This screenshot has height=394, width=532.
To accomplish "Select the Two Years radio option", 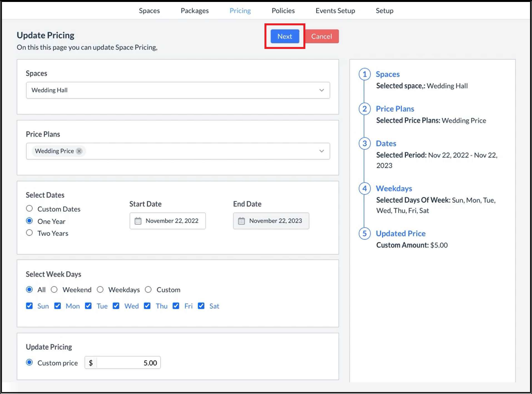I will pos(29,233).
